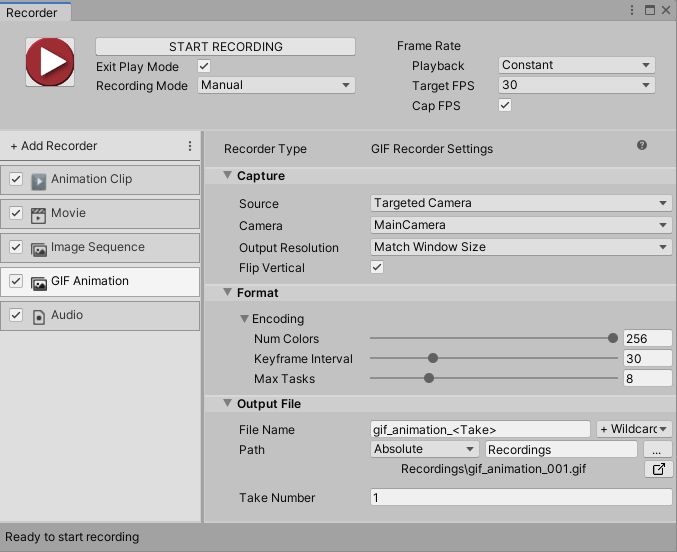The height and width of the screenshot is (552, 677).
Task: Click START RECORDING button
Action: (225, 47)
